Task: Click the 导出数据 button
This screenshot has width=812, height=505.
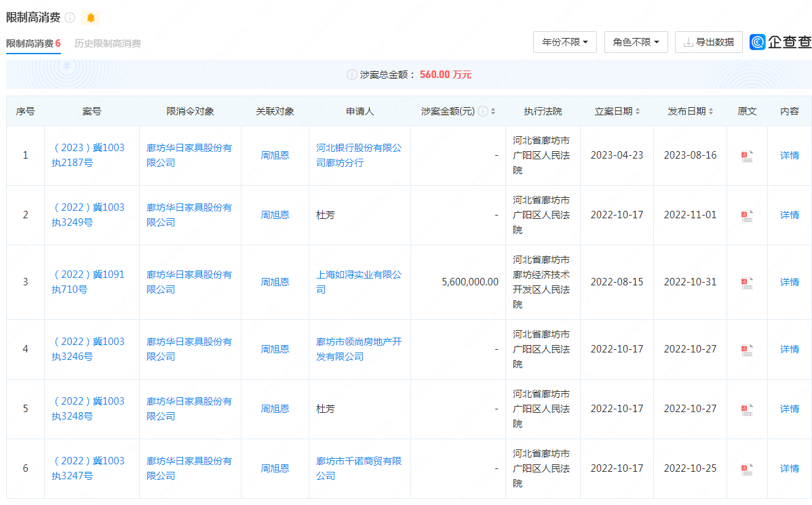Action: coord(708,42)
